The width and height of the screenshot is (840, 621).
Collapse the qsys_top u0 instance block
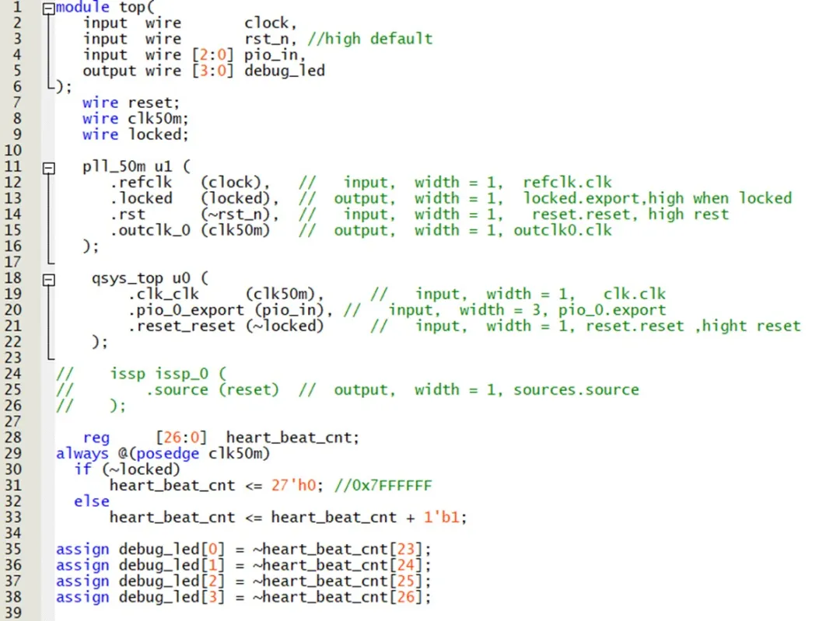(48, 279)
